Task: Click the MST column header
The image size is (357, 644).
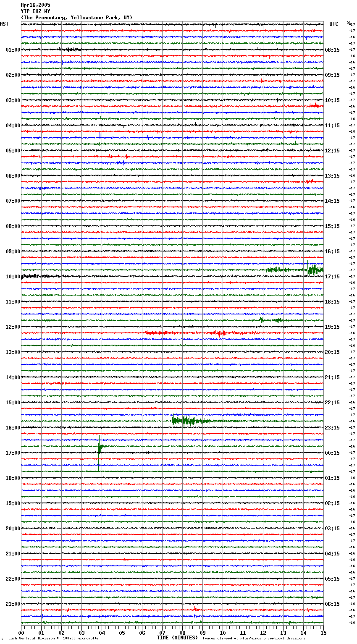Action: pos(4,24)
